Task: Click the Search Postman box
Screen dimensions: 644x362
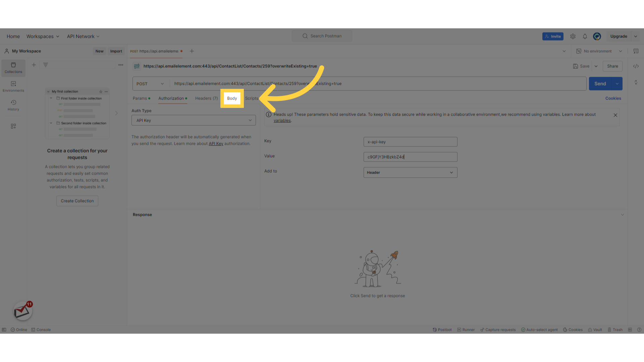Action: tap(322, 36)
